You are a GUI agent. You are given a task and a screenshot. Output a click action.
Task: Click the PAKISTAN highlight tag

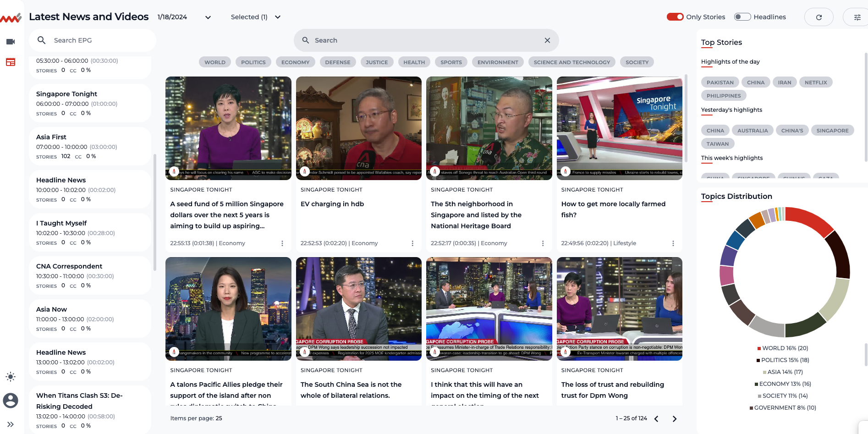tap(720, 82)
